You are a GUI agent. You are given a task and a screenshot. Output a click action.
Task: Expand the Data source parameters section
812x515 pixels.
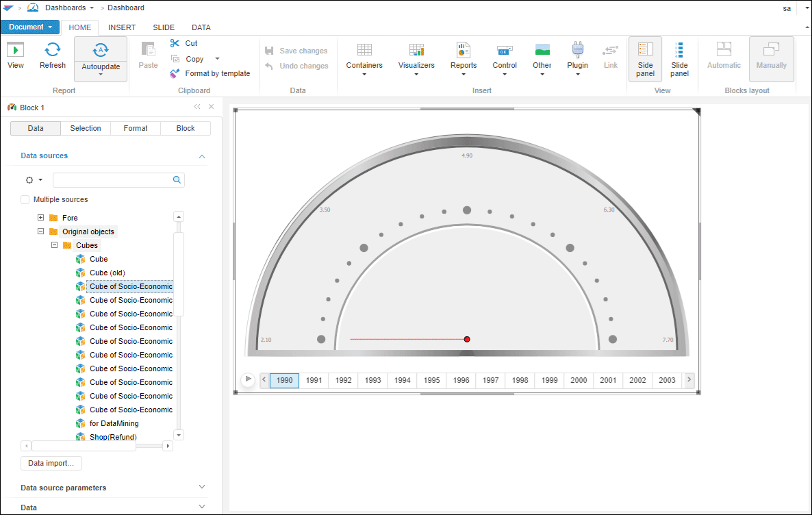201,487
